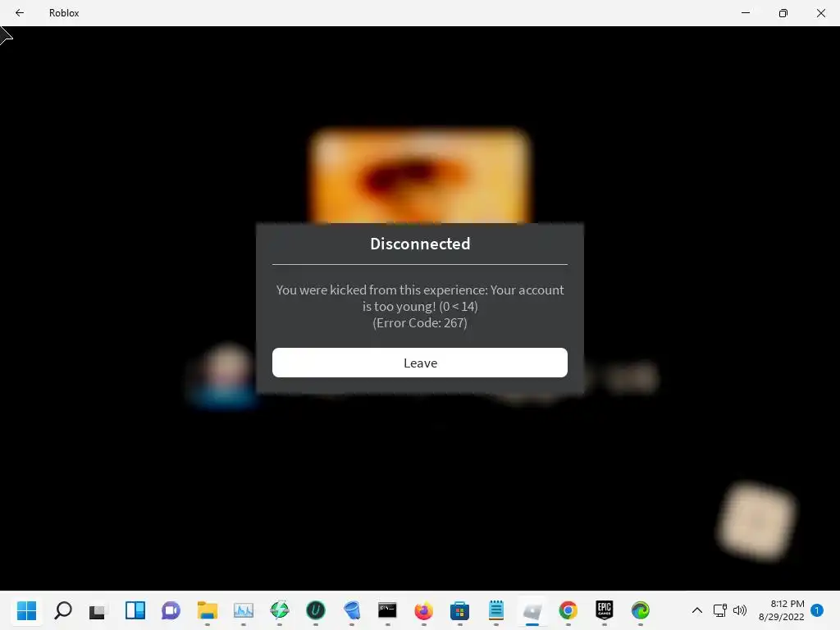The image size is (840, 630).
Task: Open Microsoft Store from the taskbar
Action: click(x=459, y=610)
